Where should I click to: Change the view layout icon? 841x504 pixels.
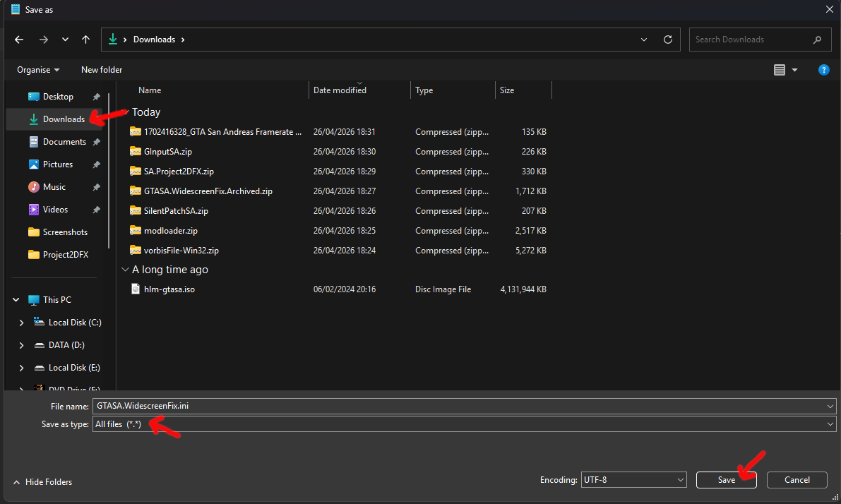(x=780, y=70)
